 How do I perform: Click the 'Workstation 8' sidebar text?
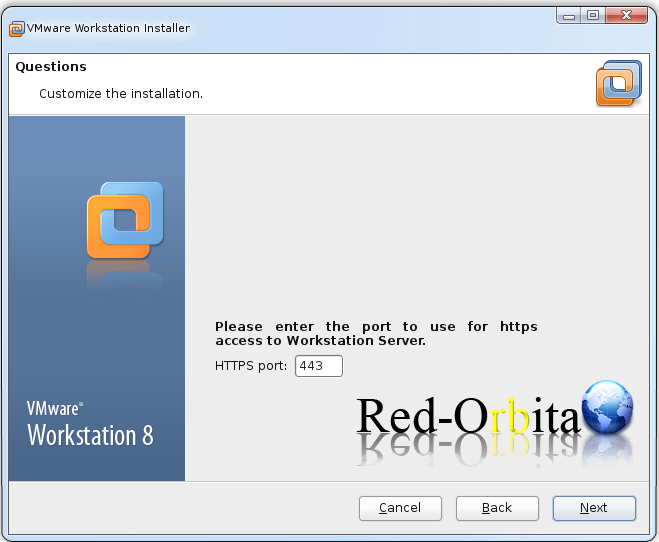[90, 435]
